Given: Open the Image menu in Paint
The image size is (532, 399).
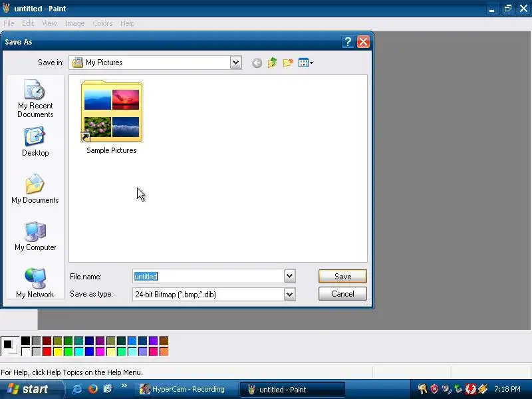Looking at the screenshot, I should [74, 23].
